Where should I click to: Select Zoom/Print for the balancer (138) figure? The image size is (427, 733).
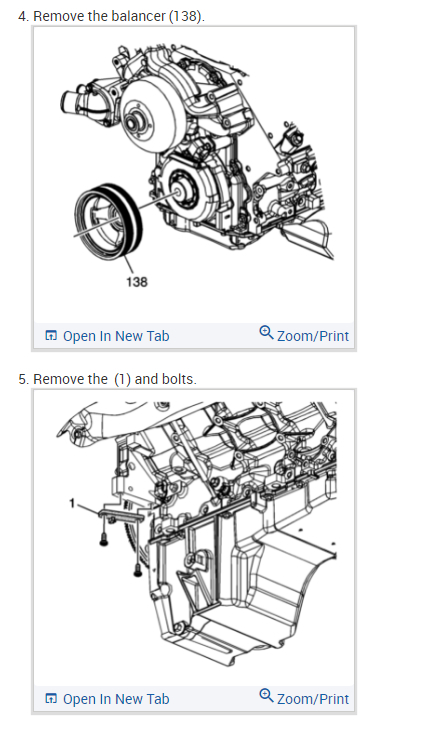coord(304,334)
